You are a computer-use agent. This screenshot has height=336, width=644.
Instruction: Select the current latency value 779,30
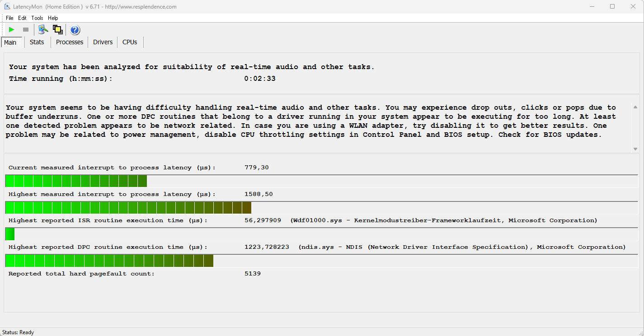point(256,168)
